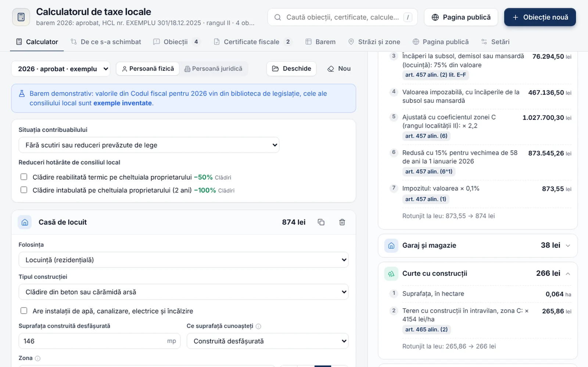Click the flask icon in demo notice
Viewport: 588px width, 367px height.
tap(22, 93)
